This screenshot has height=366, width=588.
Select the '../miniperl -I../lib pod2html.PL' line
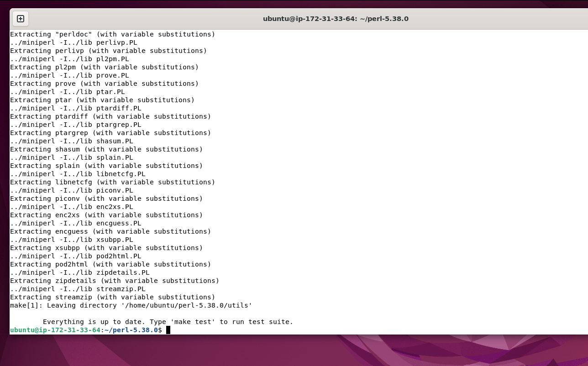[x=76, y=256]
